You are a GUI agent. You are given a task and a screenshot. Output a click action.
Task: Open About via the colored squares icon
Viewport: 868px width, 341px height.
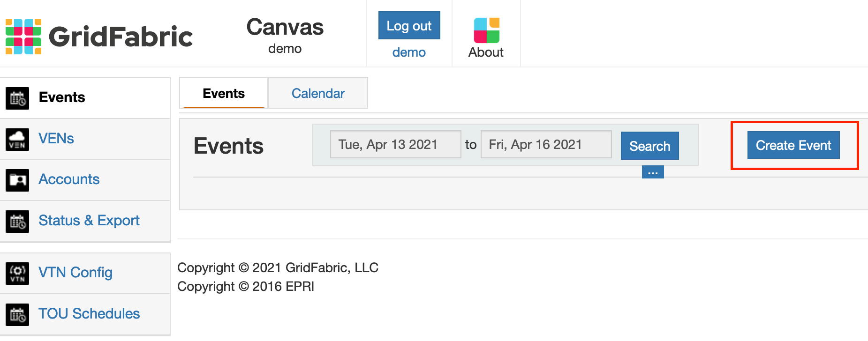click(486, 30)
